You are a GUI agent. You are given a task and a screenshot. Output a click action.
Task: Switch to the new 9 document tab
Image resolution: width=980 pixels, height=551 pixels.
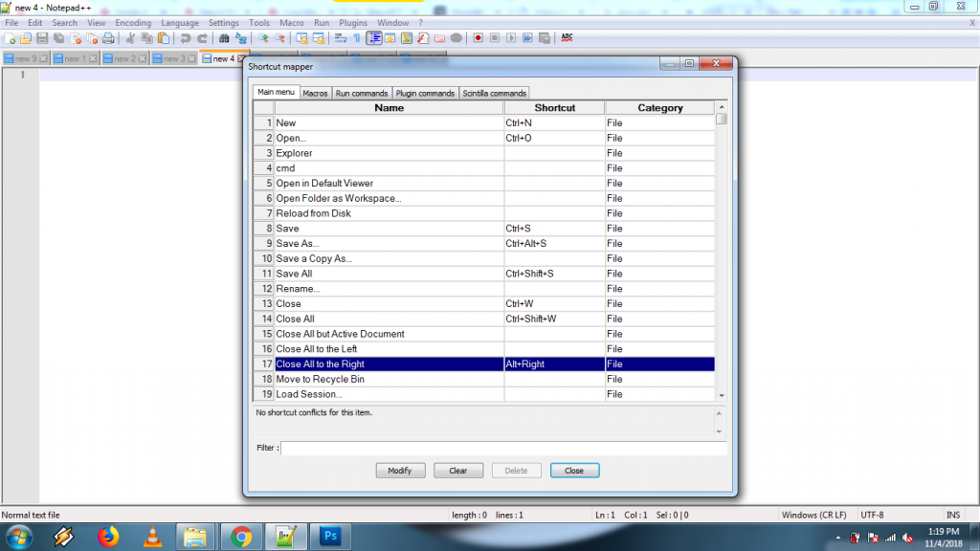click(26, 58)
